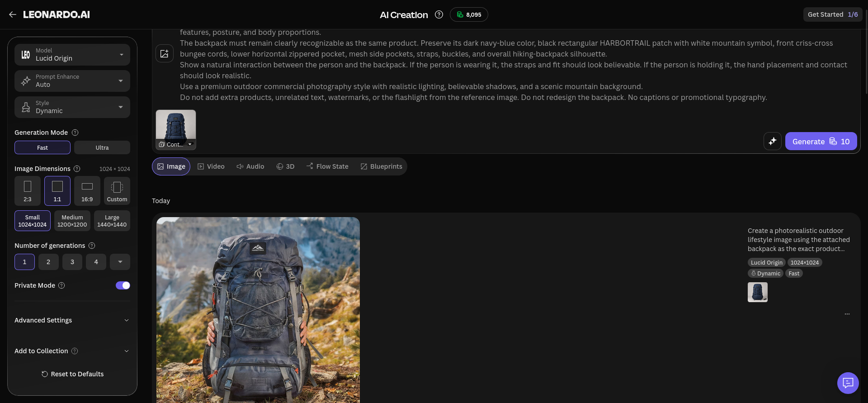
Task: Select Fast generation mode
Action: [42, 147]
